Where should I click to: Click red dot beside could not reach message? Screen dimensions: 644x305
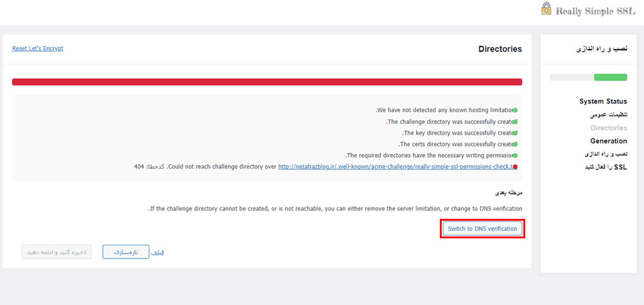pyautogui.click(x=515, y=167)
